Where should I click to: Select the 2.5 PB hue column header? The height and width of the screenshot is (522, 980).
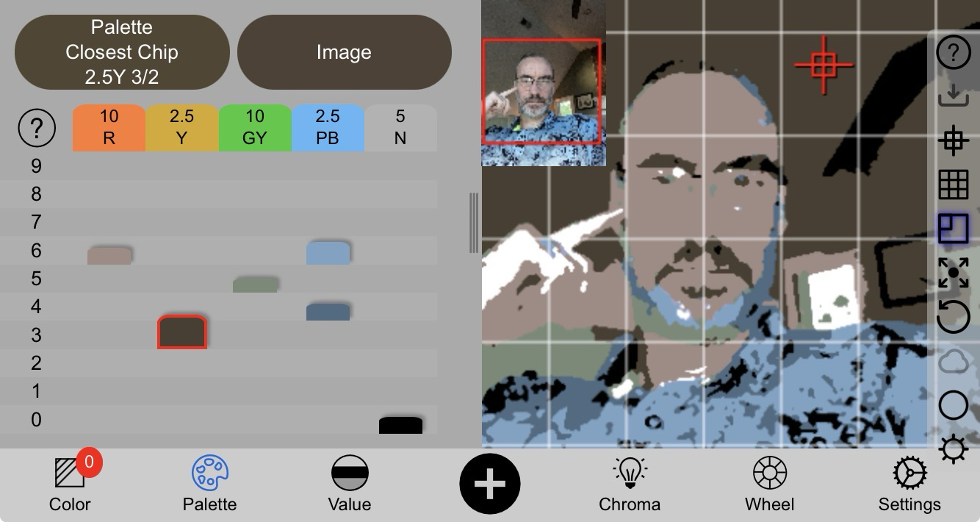(328, 127)
